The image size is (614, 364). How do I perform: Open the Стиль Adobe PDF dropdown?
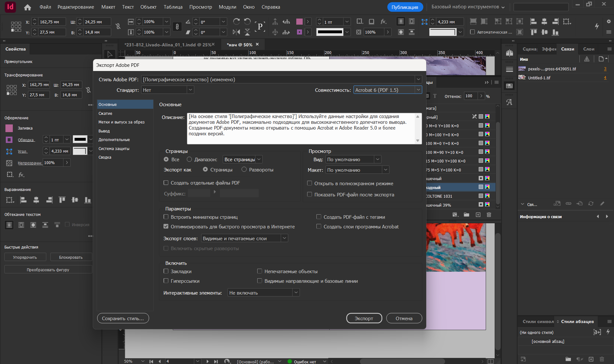click(282, 79)
